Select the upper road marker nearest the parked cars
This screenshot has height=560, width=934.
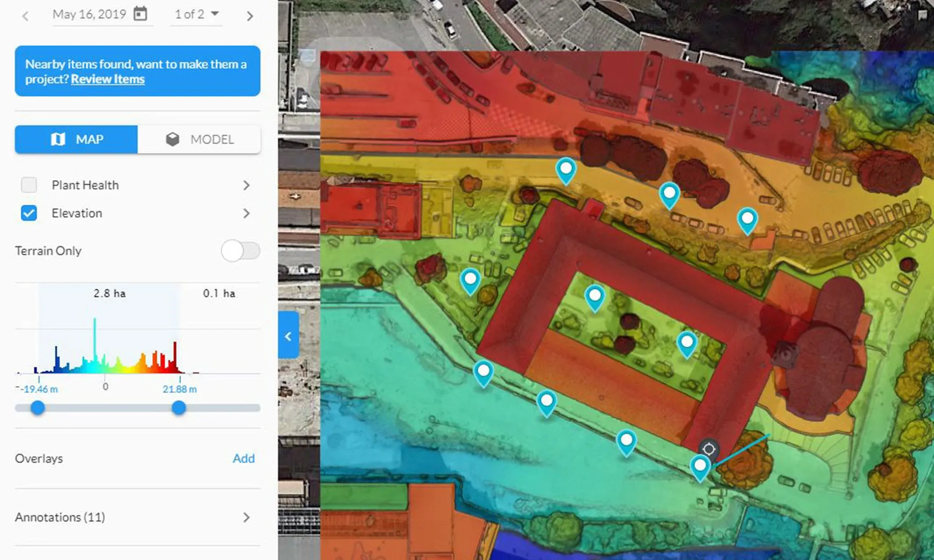(x=747, y=221)
